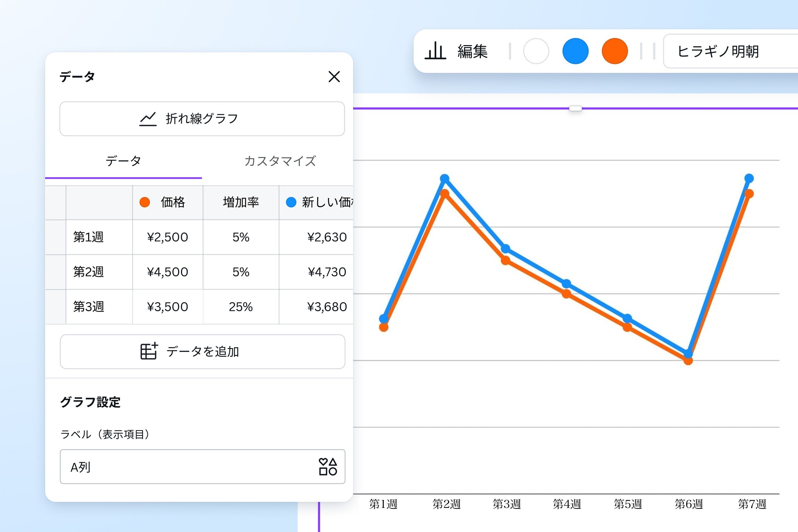Click the 第3週 row label in the table

coord(89,307)
